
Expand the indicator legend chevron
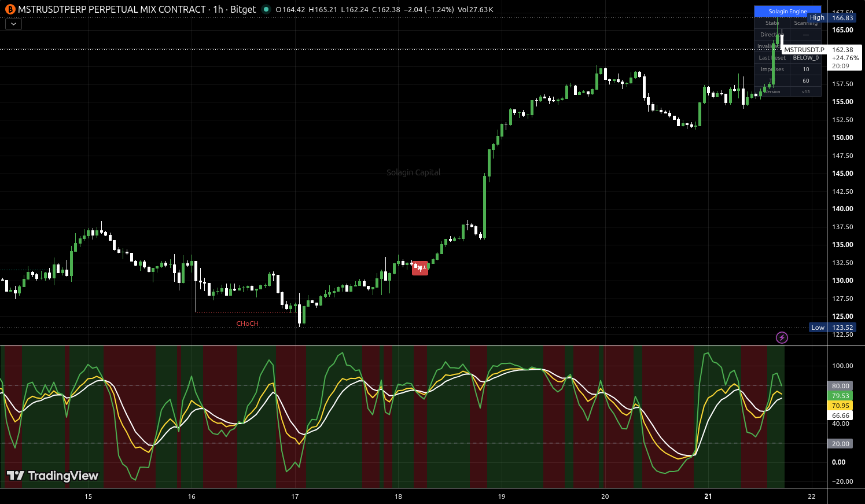(13, 24)
